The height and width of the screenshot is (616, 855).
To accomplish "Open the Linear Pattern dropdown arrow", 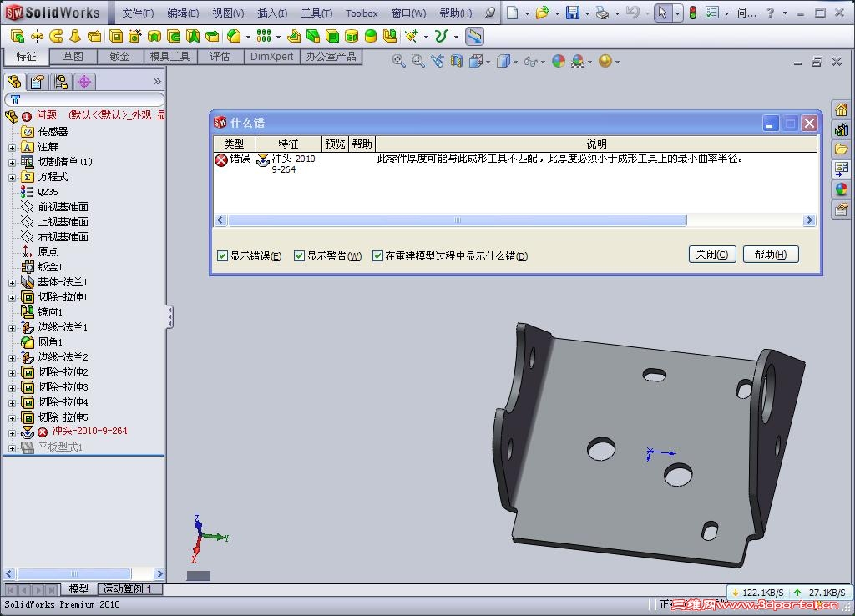I will coord(278,37).
